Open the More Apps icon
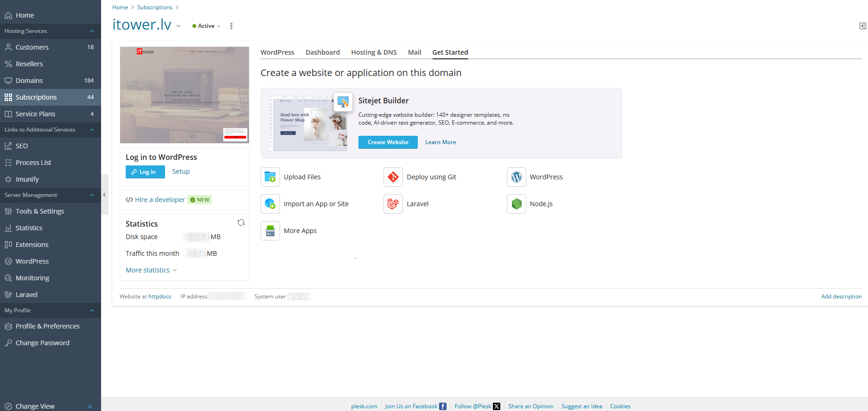Viewport: 868px width, 411px height. click(270, 231)
